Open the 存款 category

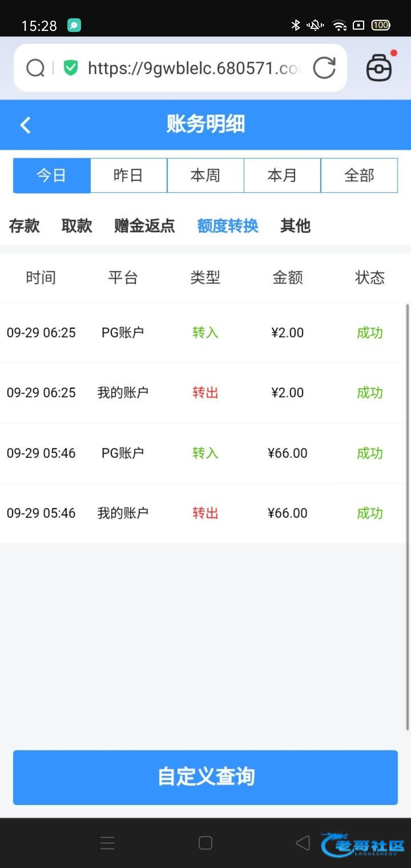24,226
